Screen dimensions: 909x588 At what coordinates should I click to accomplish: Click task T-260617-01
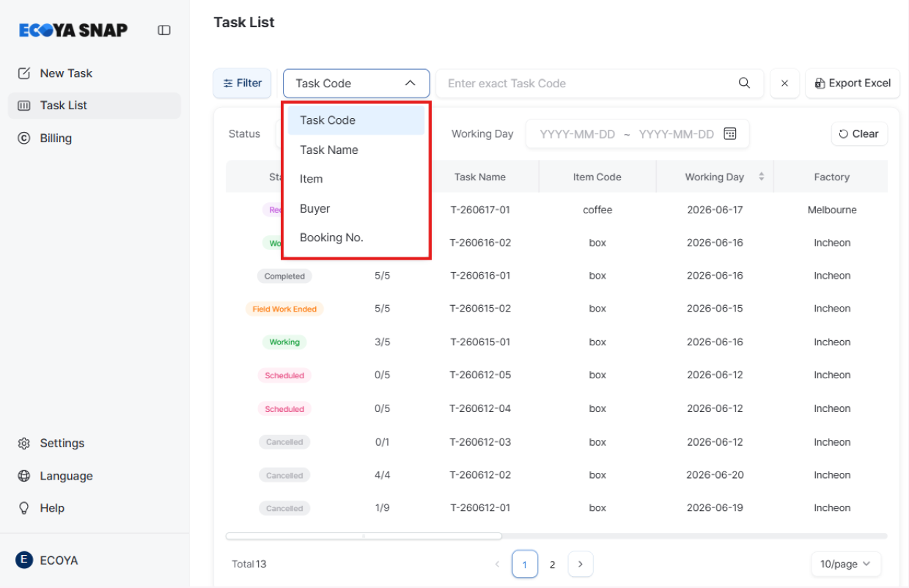click(x=480, y=210)
